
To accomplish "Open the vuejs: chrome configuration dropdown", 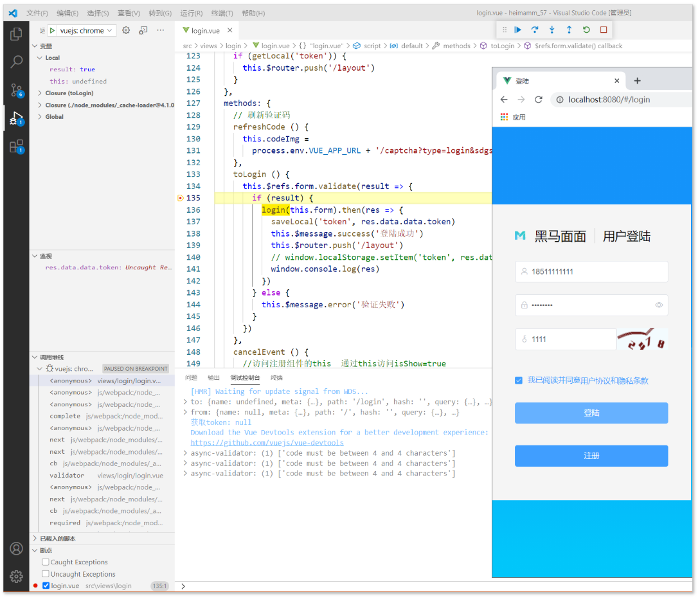I will [85, 30].
